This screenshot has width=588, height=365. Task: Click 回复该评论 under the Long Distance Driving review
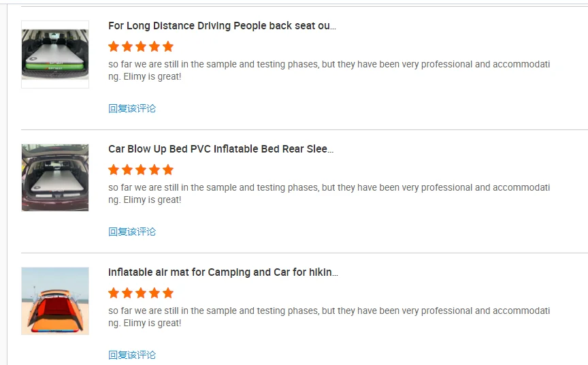coord(132,108)
